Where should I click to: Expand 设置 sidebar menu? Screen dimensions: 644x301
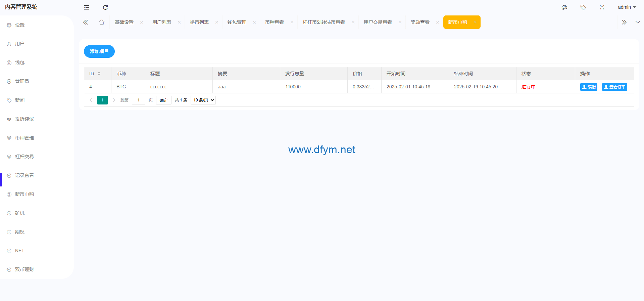[37, 25]
